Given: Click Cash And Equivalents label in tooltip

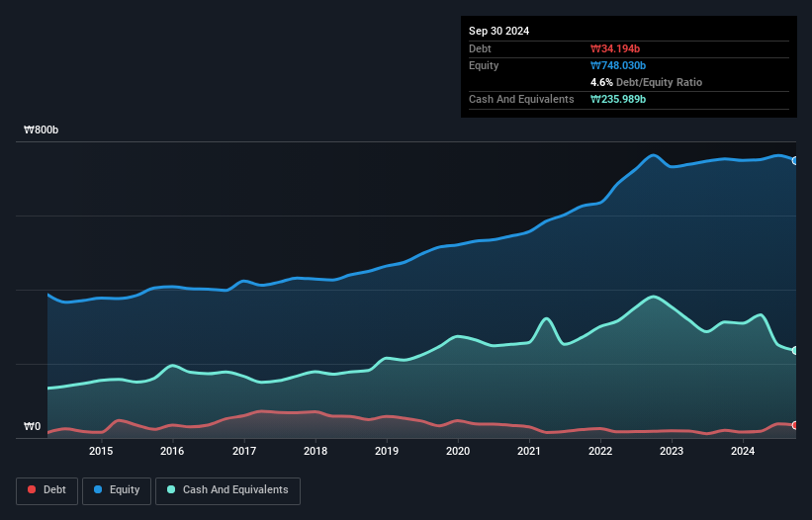Looking at the screenshot, I should point(521,99).
